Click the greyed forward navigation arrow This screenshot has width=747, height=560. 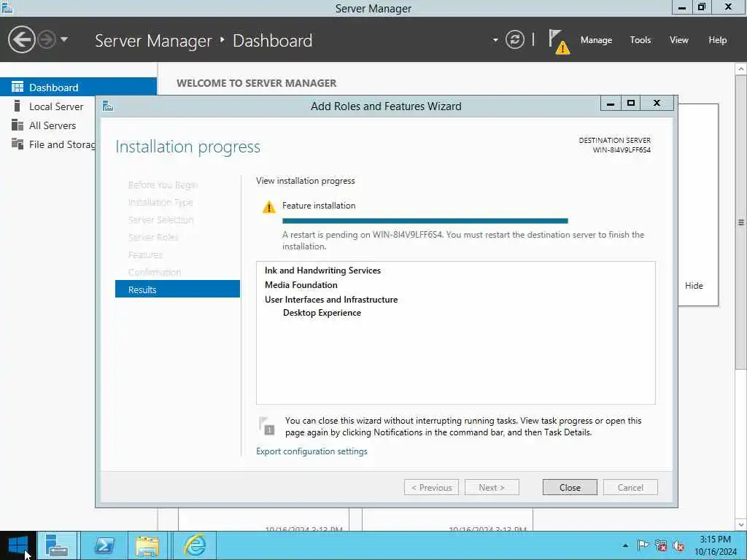[x=47, y=39]
